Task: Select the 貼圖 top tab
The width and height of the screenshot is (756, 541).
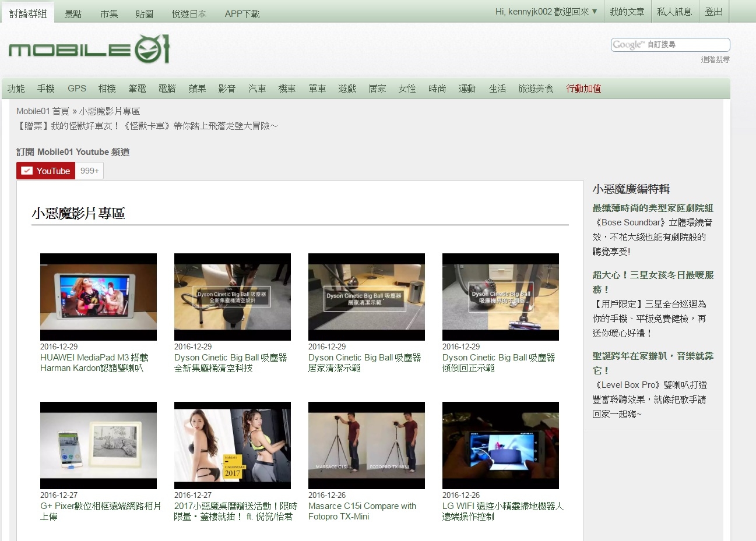Action: click(145, 14)
